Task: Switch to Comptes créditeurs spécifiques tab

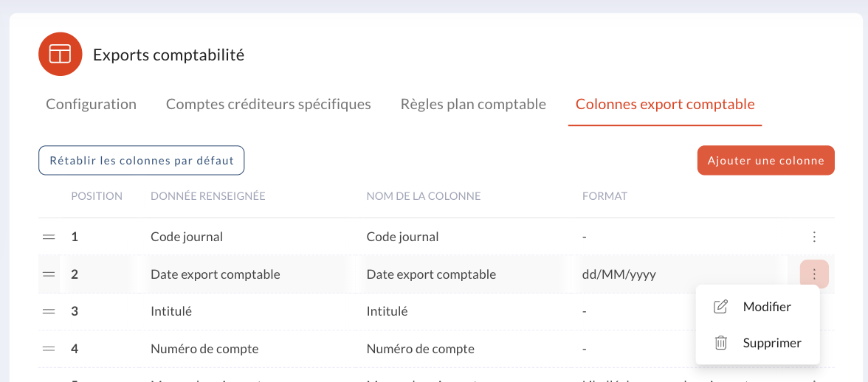Action: (269, 104)
